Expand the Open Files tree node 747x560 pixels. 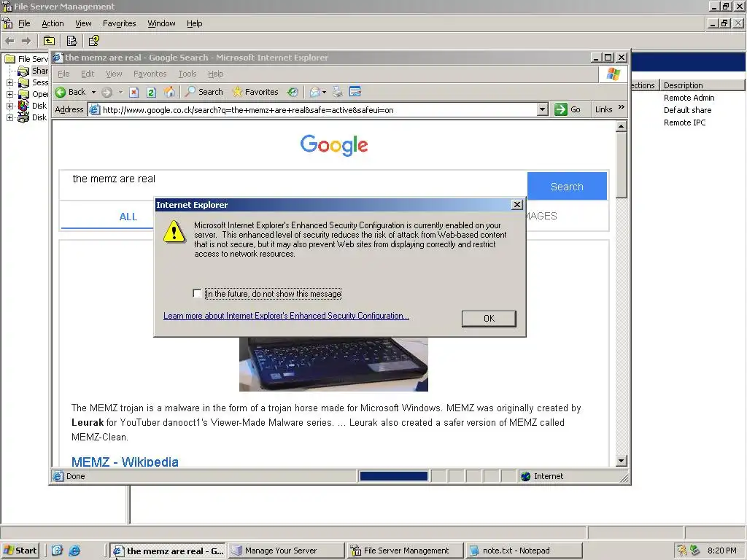point(9,94)
